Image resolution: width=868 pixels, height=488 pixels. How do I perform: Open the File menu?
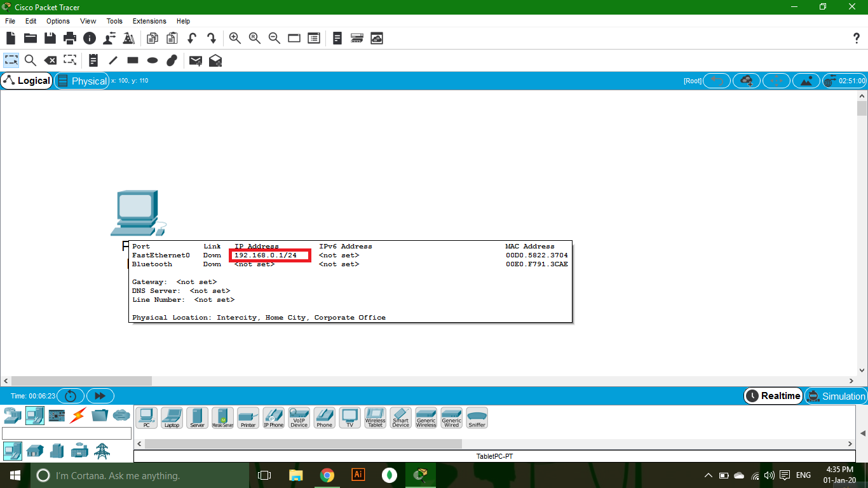(x=10, y=21)
